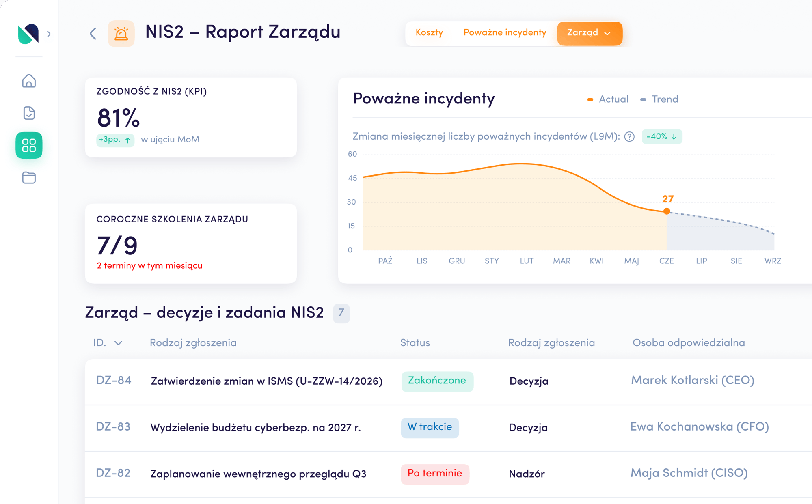Click the help question mark icon

(x=629, y=137)
